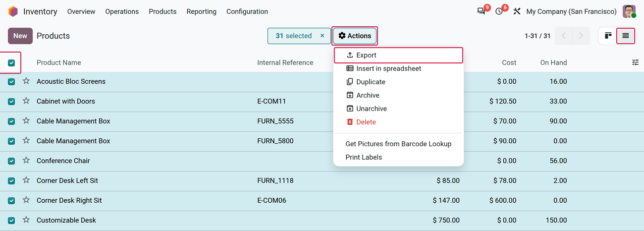The width and height of the screenshot is (644, 231).
Task: Click the E-COM06 reference cell
Action: tap(272, 200)
